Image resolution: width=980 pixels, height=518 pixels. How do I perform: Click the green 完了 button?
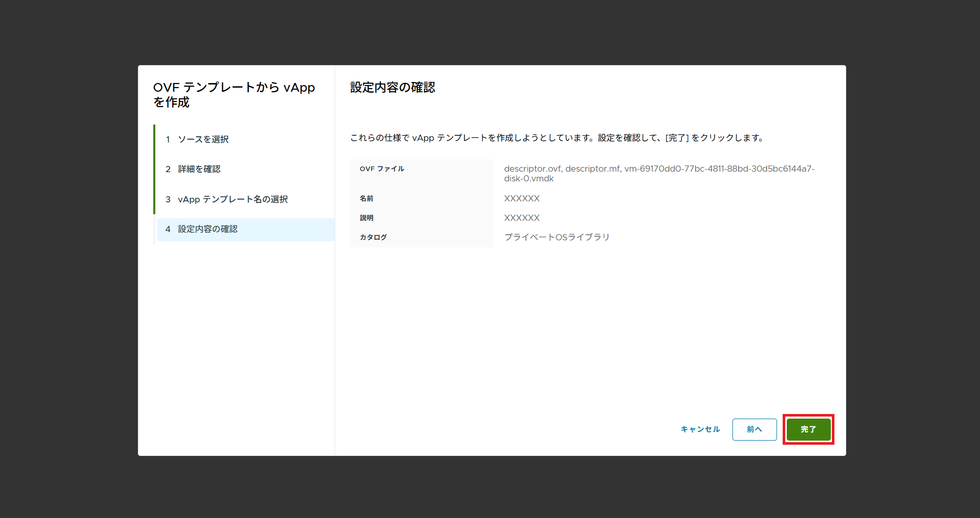click(808, 429)
